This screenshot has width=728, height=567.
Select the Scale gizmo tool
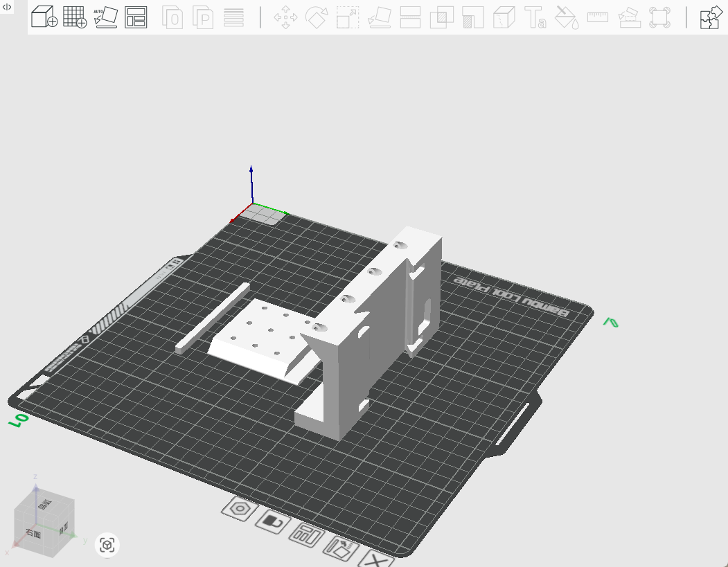[x=348, y=17]
